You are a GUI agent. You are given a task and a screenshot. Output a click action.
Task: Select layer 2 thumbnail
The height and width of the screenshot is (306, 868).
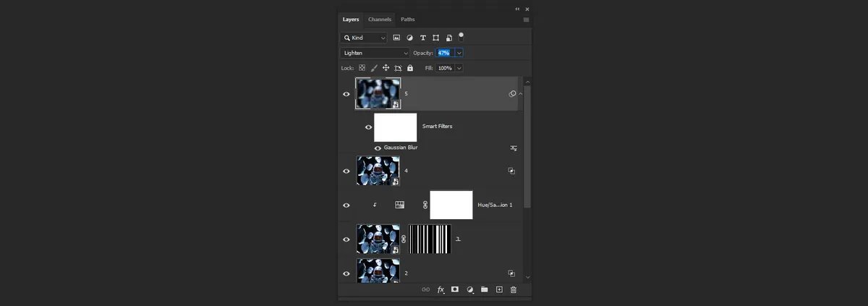pyautogui.click(x=378, y=271)
